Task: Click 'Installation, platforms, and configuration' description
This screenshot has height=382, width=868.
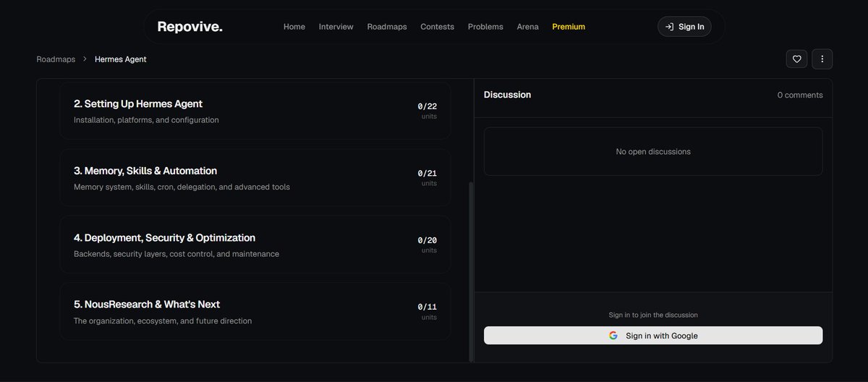Action: point(146,120)
